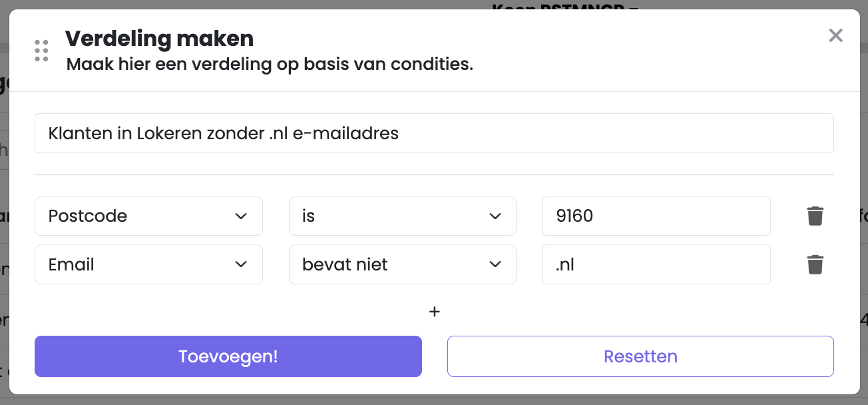Close the Verdeling maken dialog
The width and height of the screenshot is (868, 405).
[x=835, y=35]
